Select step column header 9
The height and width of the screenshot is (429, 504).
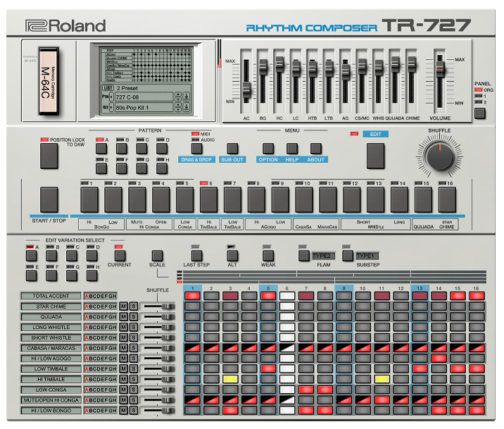tap(344, 288)
